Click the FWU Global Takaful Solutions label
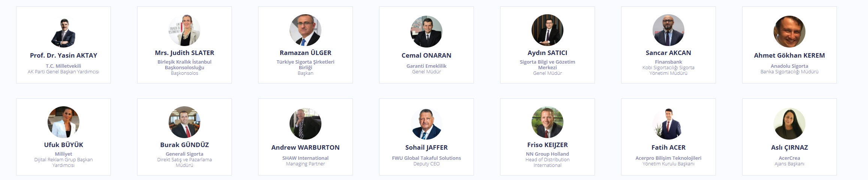The height and width of the screenshot is (180, 868). 426,158
